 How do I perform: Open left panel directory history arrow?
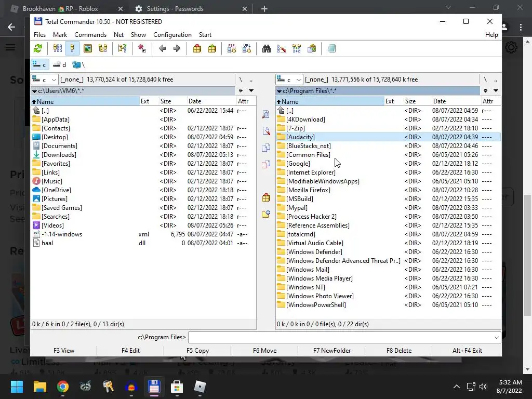(x=251, y=90)
